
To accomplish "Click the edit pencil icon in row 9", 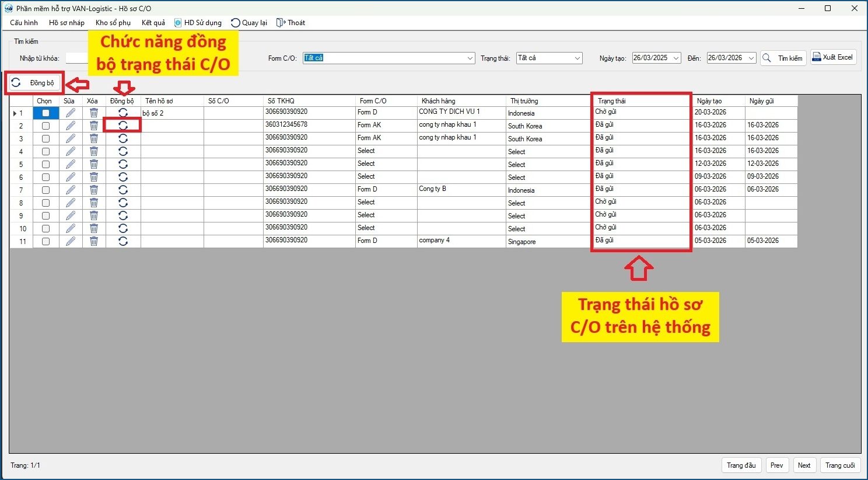I will click(x=71, y=215).
